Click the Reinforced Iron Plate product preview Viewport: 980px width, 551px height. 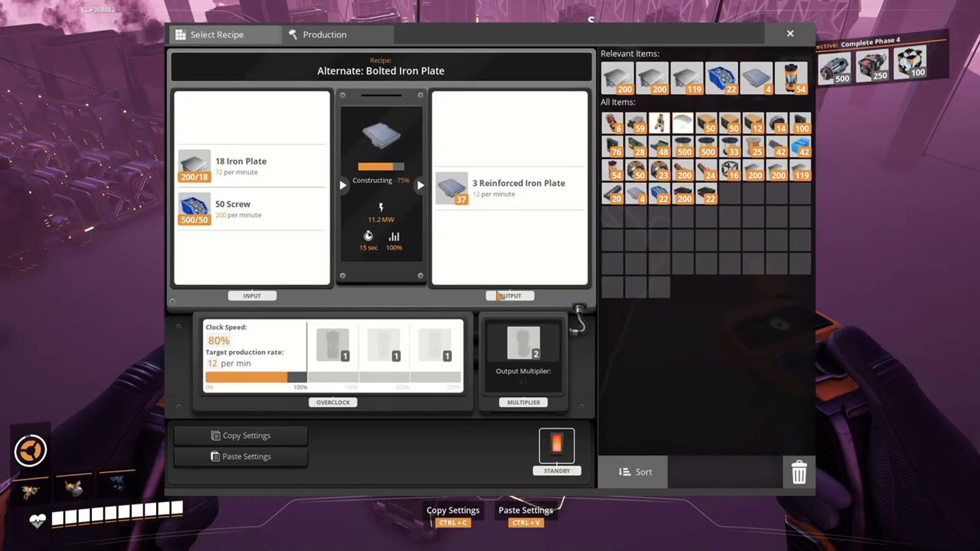381,135
